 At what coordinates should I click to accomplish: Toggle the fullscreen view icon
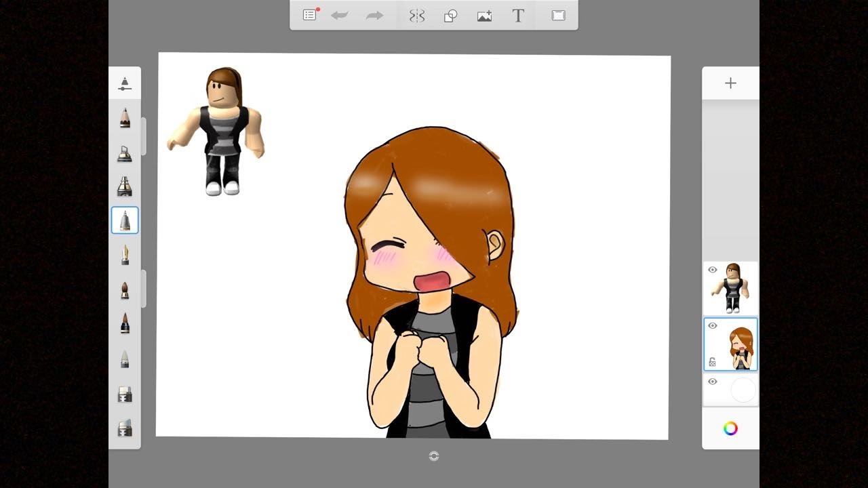pos(558,15)
